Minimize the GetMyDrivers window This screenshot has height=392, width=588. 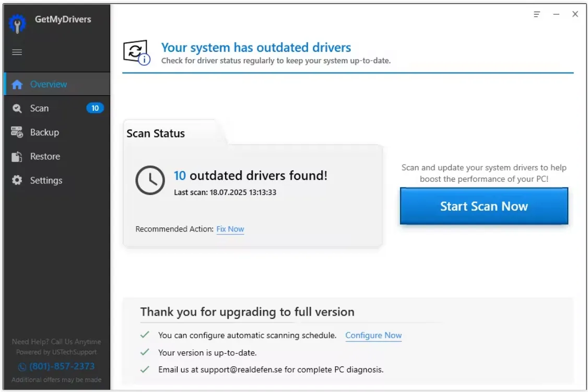tap(556, 14)
